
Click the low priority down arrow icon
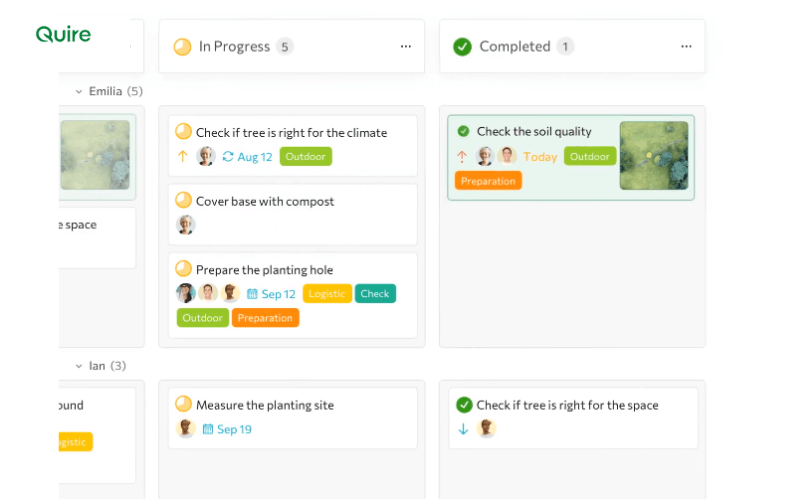click(463, 429)
